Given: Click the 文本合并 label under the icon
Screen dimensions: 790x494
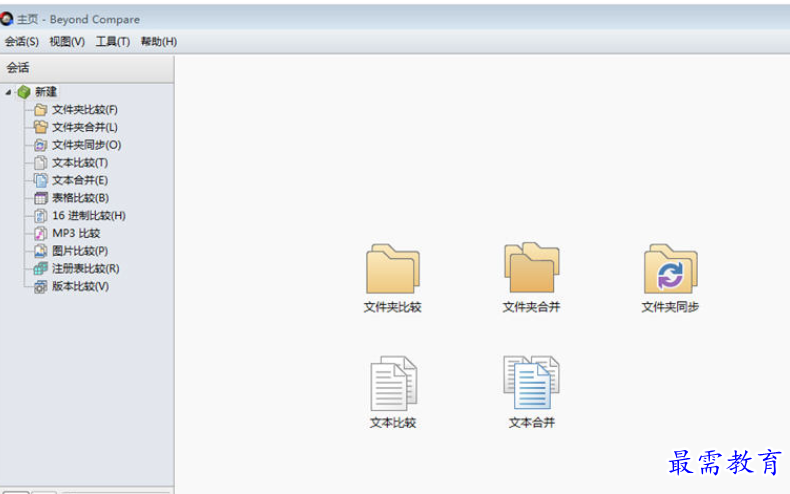Looking at the screenshot, I should pyautogui.click(x=532, y=423).
